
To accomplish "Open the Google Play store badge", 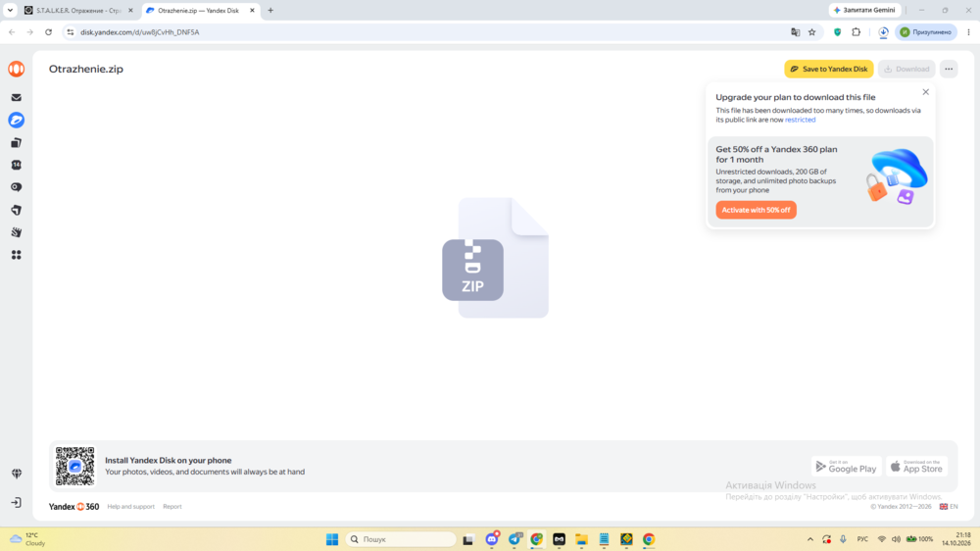I will pos(847,467).
